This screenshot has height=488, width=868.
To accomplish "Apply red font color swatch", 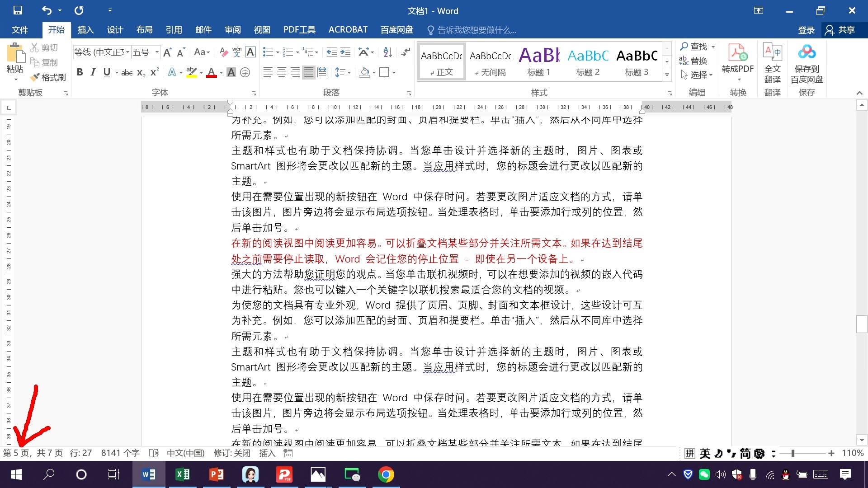I will click(x=211, y=72).
